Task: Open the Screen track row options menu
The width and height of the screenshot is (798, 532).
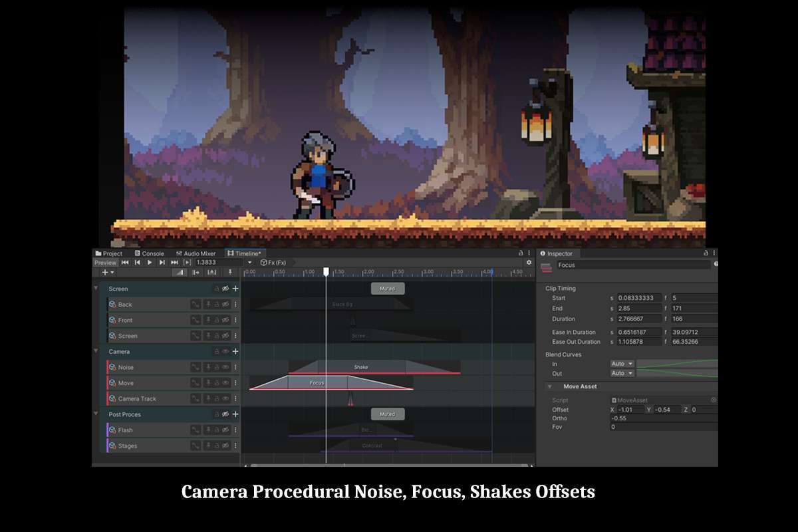Action: click(235, 336)
